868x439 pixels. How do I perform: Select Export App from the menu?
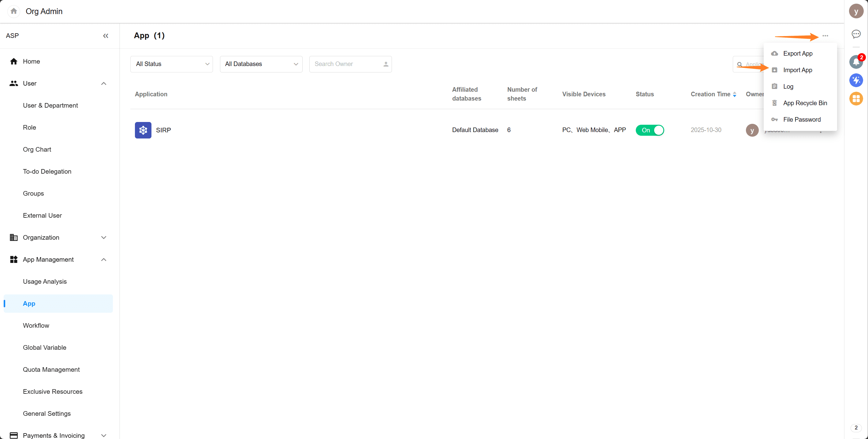797,53
